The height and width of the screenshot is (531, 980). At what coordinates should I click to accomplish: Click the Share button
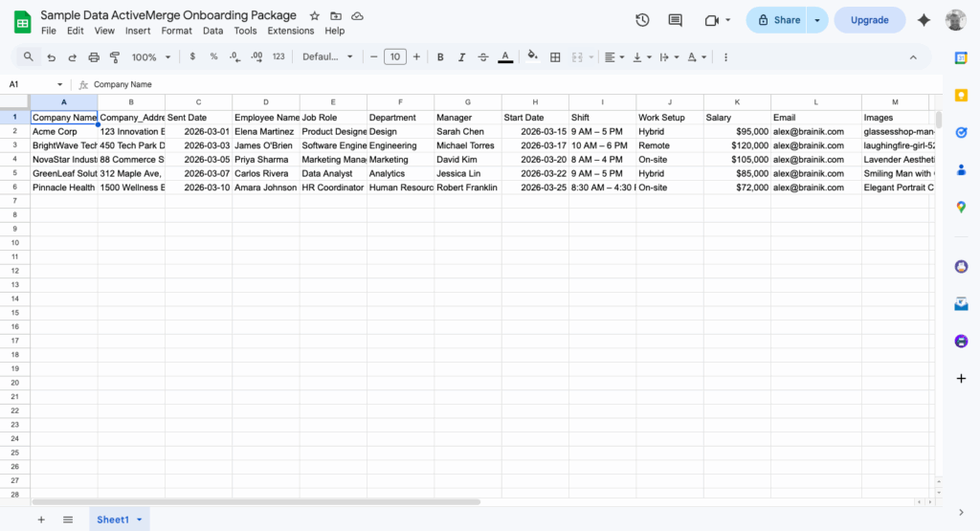click(x=778, y=20)
